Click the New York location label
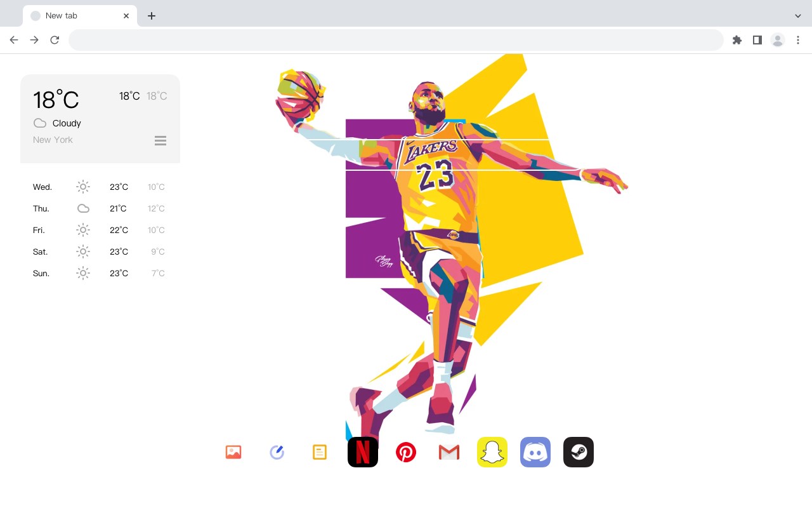The image size is (812, 508). pyautogui.click(x=53, y=140)
